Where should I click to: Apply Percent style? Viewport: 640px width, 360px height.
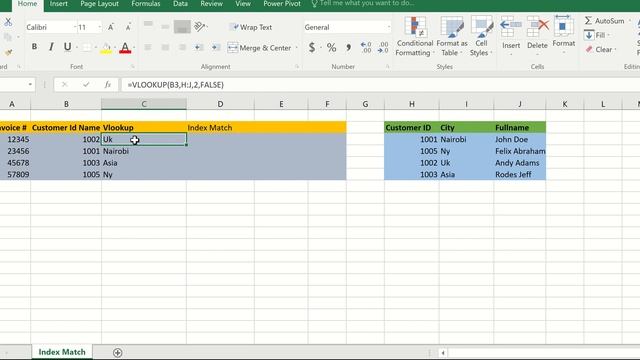click(331, 48)
